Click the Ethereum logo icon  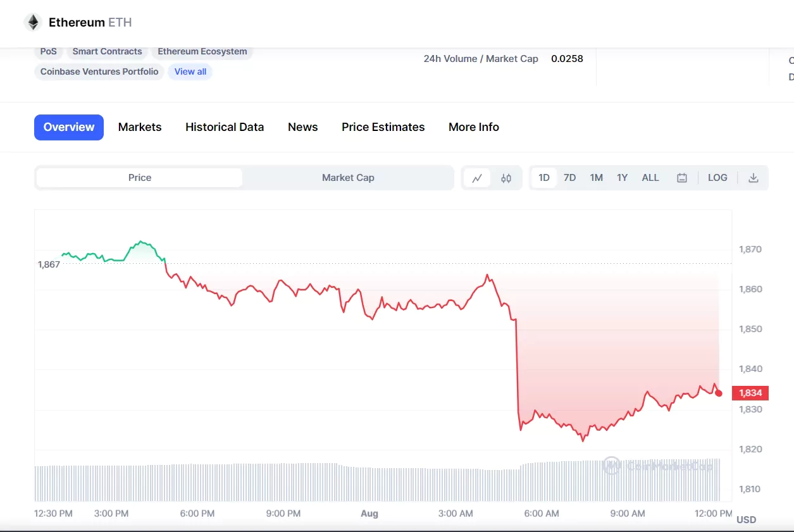[x=32, y=23]
